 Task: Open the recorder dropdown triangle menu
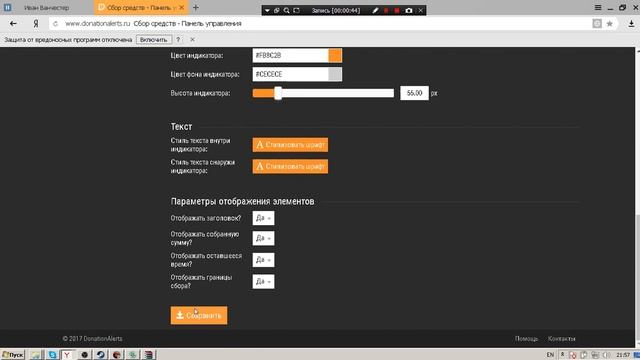[x=267, y=10]
